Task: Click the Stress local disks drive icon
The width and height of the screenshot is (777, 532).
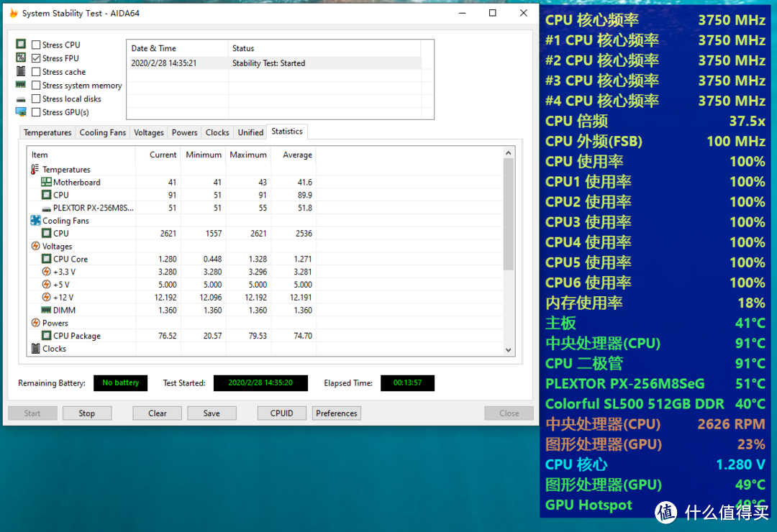Action: [21, 99]
